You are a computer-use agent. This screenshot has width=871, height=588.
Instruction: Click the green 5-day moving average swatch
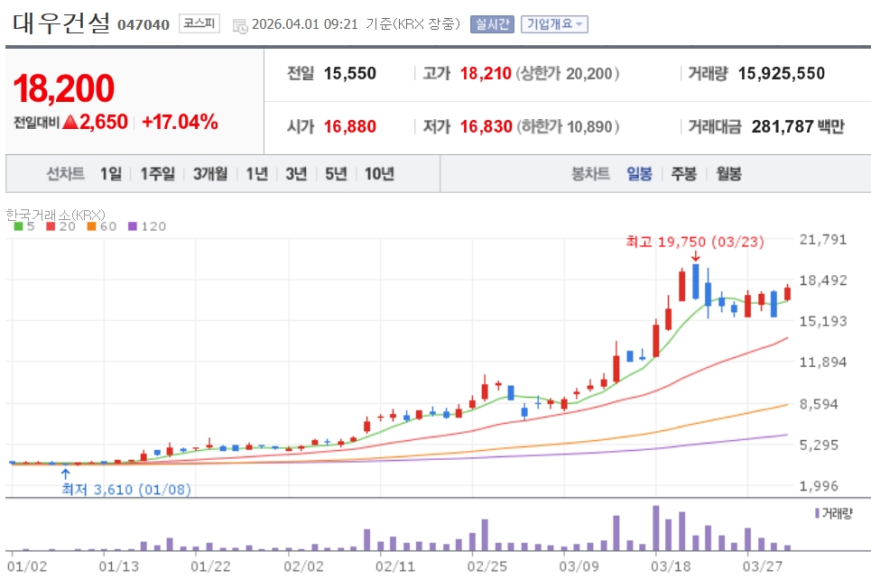pos(18,226)
